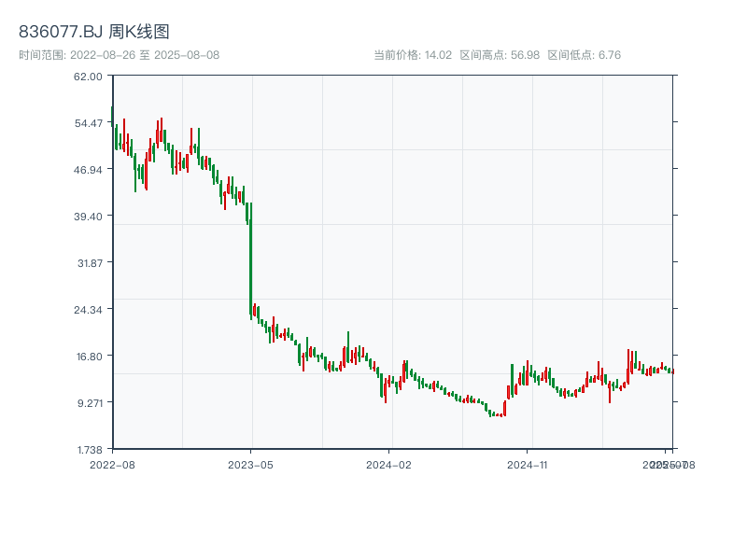
Task: Click the 2022-08 x-axis date label
Action: (x=112, y=464)
